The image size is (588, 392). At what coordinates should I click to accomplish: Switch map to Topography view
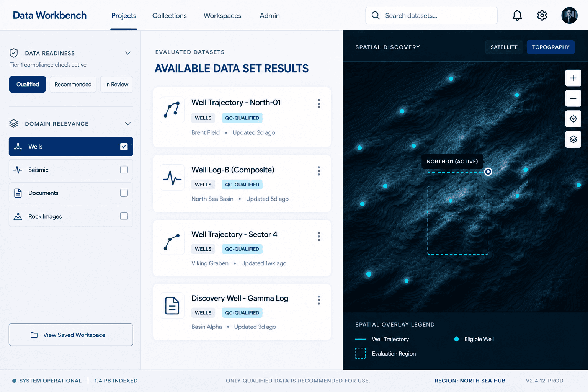(550, 47)
